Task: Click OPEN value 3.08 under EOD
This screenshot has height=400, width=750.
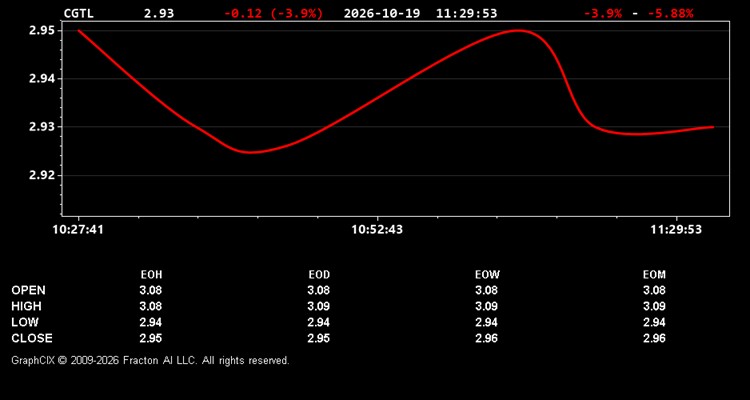Action: tap(319, 290)
